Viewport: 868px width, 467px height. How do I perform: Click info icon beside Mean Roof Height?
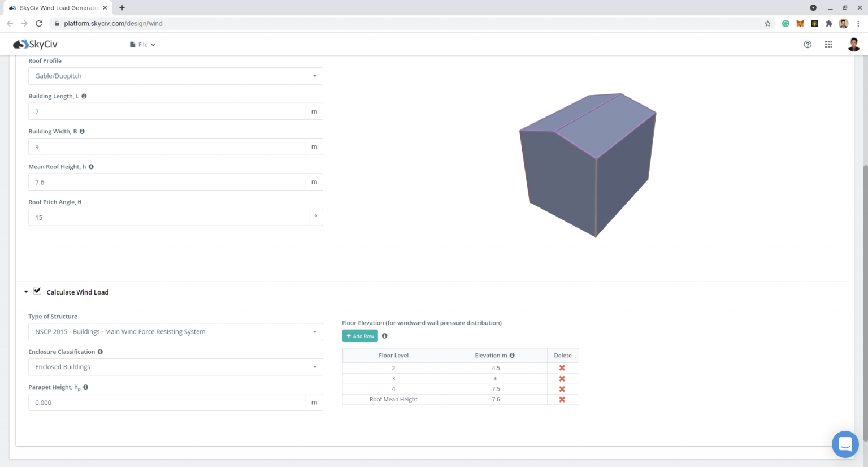click(x=91, y=167)
